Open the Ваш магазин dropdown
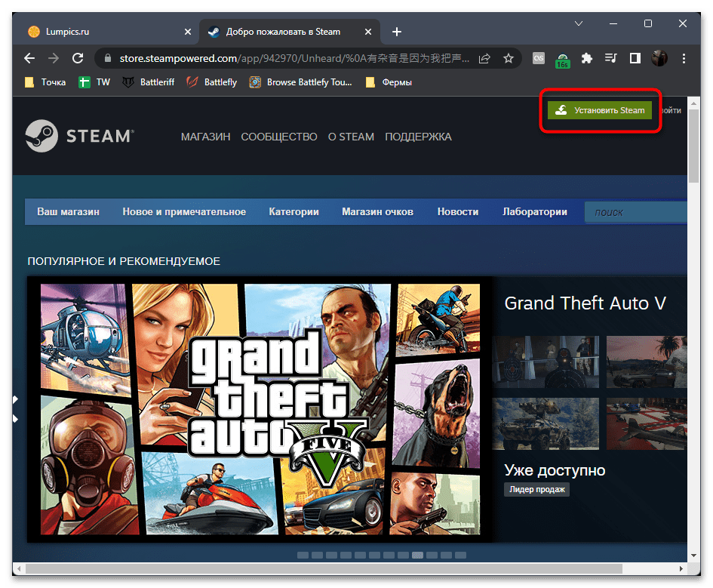Viewport: 713px width, 588px height. click(68, 212)
